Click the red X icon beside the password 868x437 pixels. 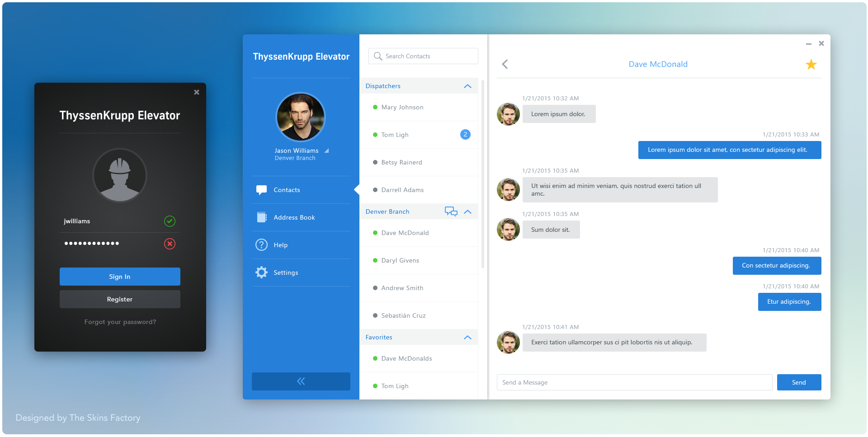tap(170, 244)
